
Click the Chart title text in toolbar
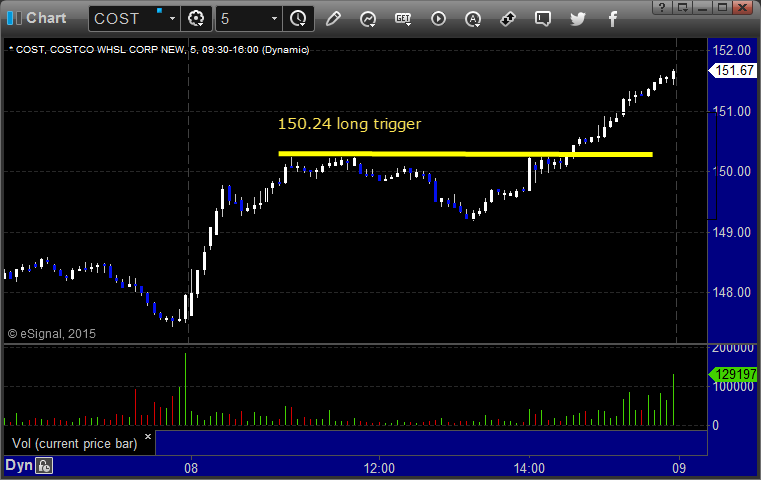point(46,18)
